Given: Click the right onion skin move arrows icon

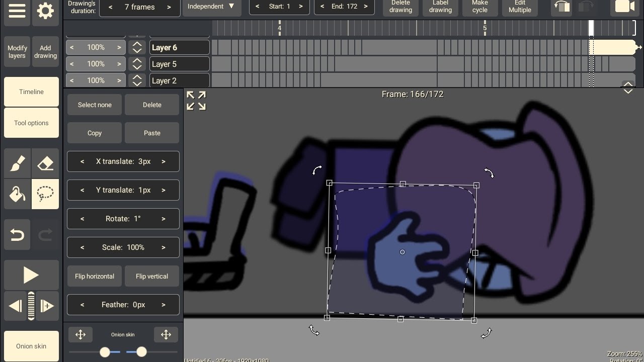Looking at the screenshot, I should 166,334.
